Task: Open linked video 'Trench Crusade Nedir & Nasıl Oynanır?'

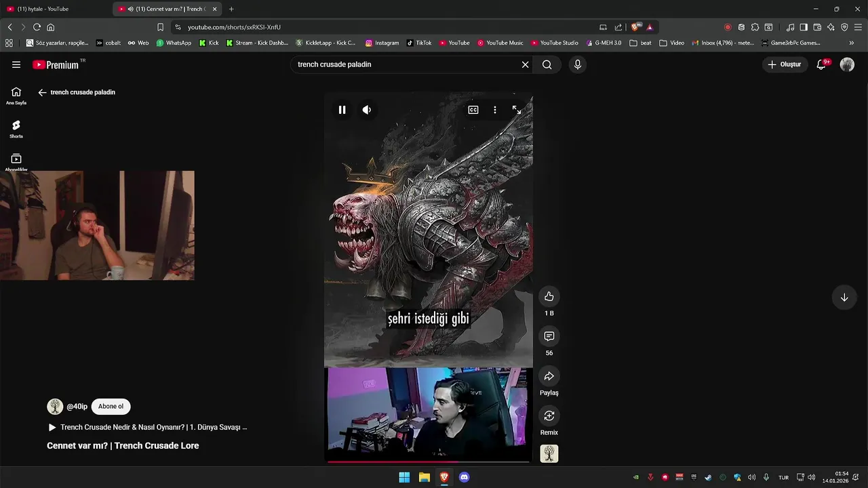Action: [x=147, y=428]
